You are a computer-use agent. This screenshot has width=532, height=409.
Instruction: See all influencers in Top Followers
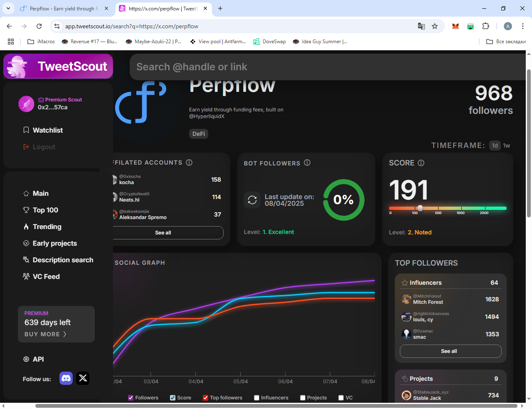[451, 351]
